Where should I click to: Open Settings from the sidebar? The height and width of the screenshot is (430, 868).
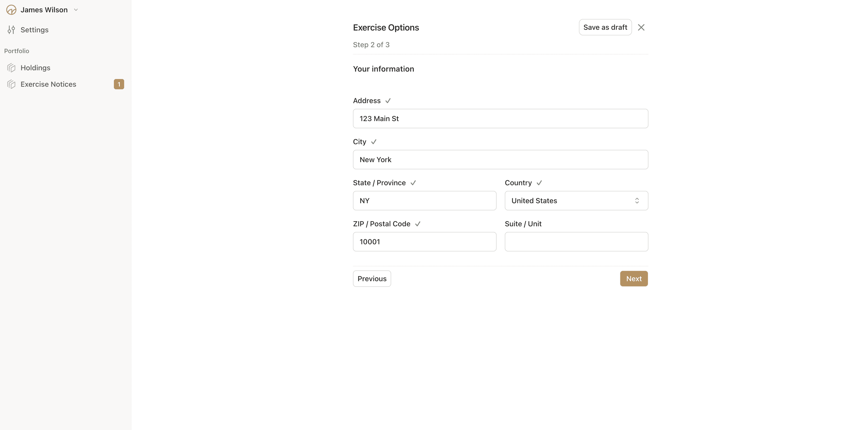pos(34,30)
